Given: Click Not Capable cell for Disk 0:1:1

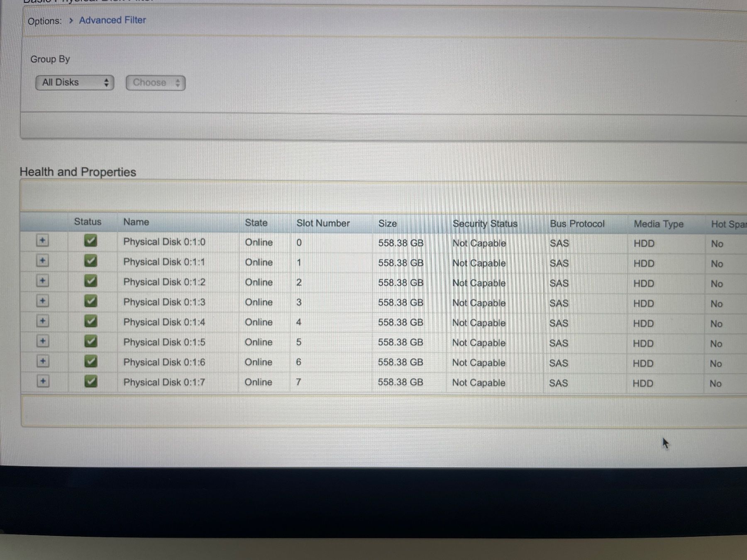Looking at the screenshot, I should pos(479,263).
